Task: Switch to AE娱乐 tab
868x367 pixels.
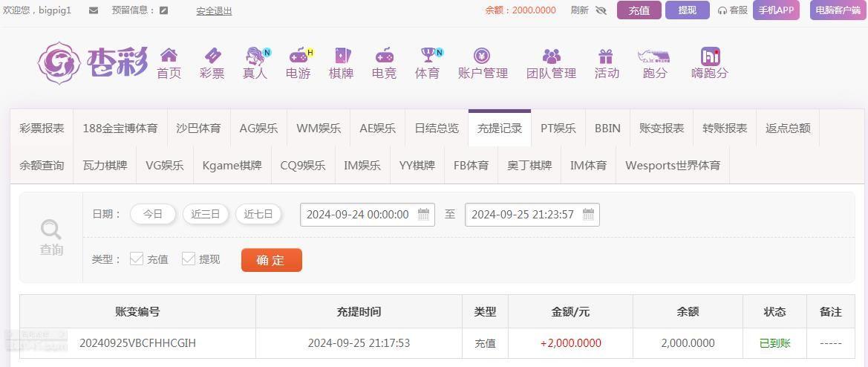Action: coord(377,129)
